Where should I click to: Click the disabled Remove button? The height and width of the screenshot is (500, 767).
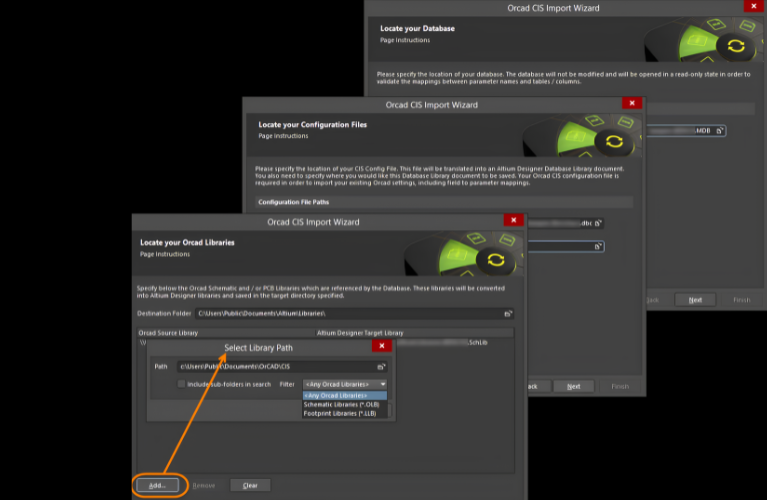click(203, 485)
